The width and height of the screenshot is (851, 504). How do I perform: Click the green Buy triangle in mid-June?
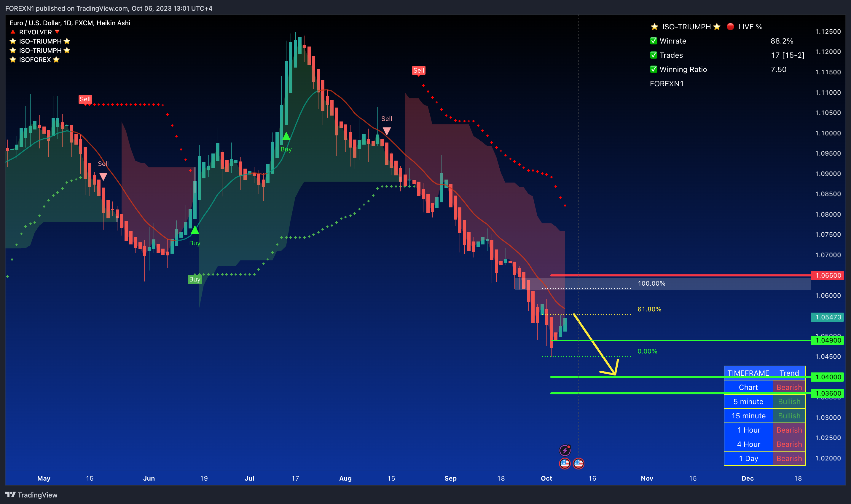click(x=195, y=230)
